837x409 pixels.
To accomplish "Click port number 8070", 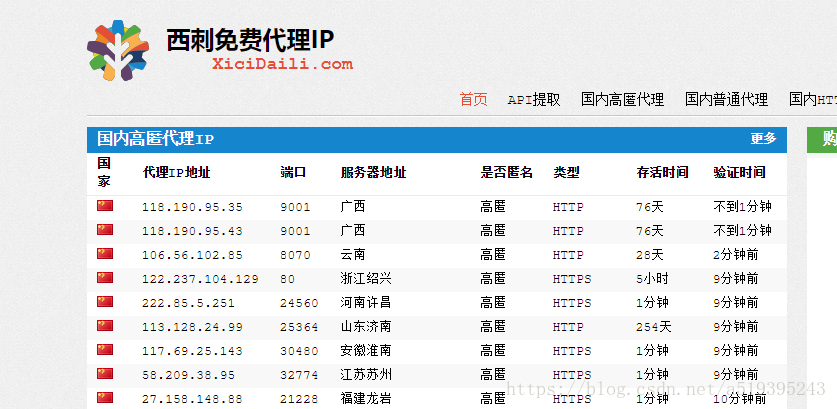I will pyautogui.click(x=295, y=255).
